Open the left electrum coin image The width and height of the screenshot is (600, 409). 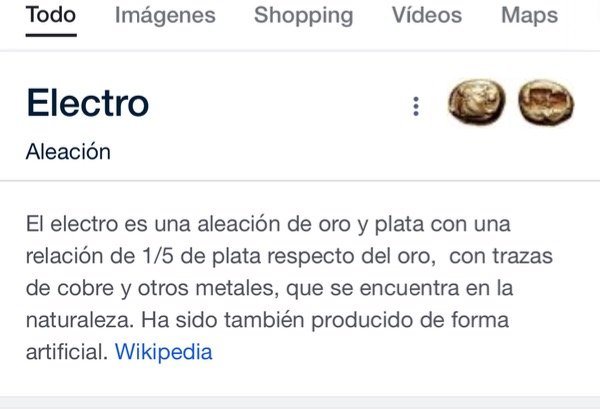pos(476,102)
